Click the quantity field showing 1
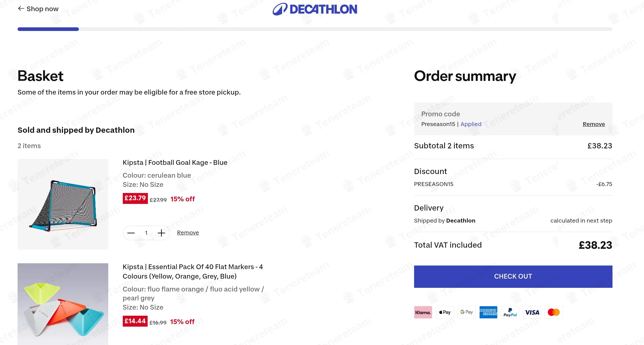The image size is (644, 345). [x=146, y=233]
